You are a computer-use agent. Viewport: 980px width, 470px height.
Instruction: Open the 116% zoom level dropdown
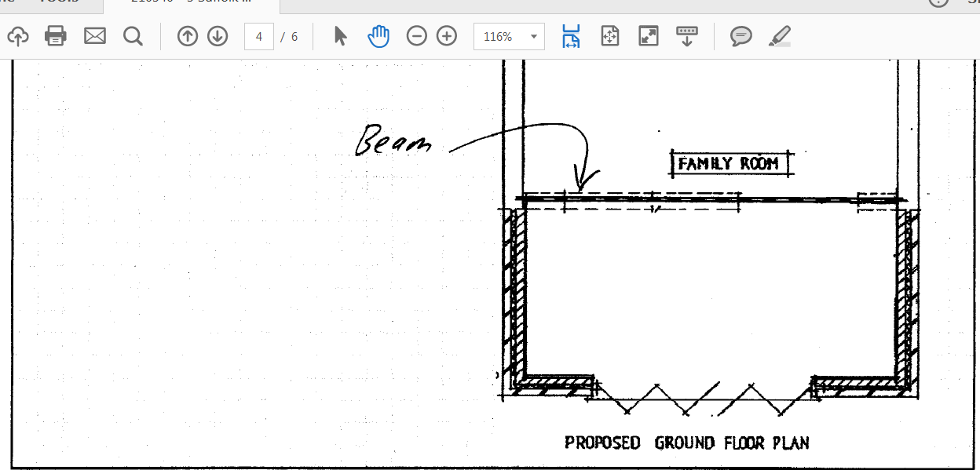coord(534,37)
